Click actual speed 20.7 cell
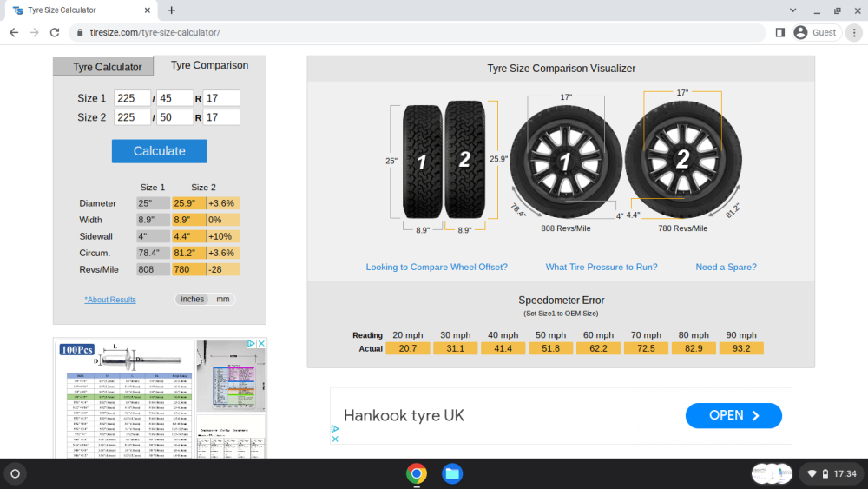The width and height of the screenshot is (868, 489). point(408,348)
